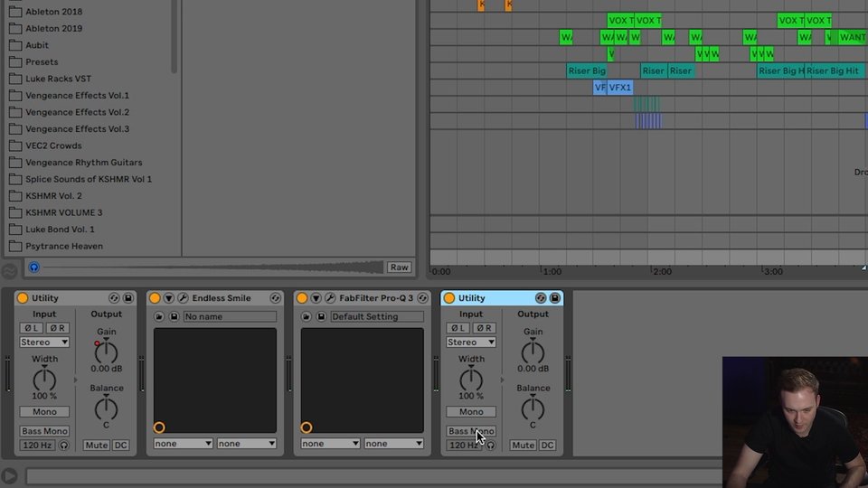The height and width of the screenshot is (488, 868).
Task: Open the Presets folder in browser
Action: click(x=42, y=62)
